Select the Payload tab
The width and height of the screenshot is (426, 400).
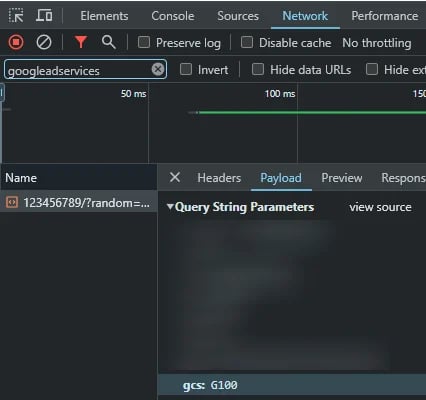pos(281,178)
